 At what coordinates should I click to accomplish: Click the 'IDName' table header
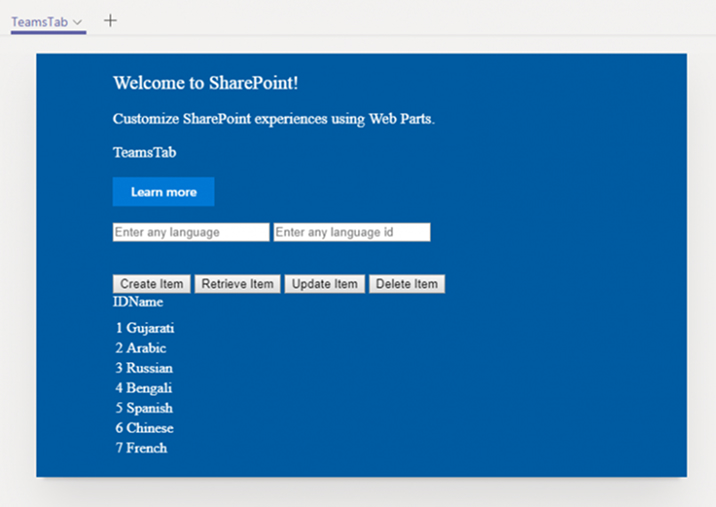[138, 302]
